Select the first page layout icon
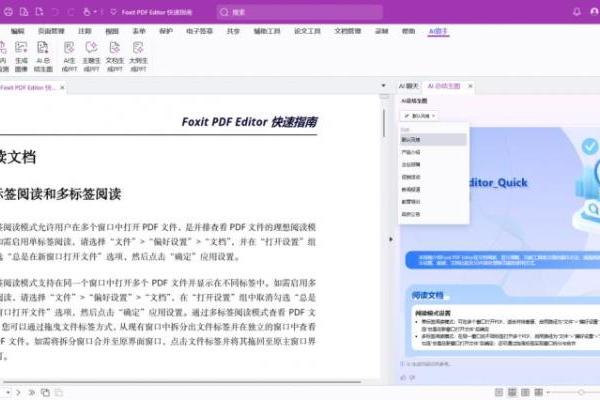This screenshot has height=400, width=600. pos(499,392)
